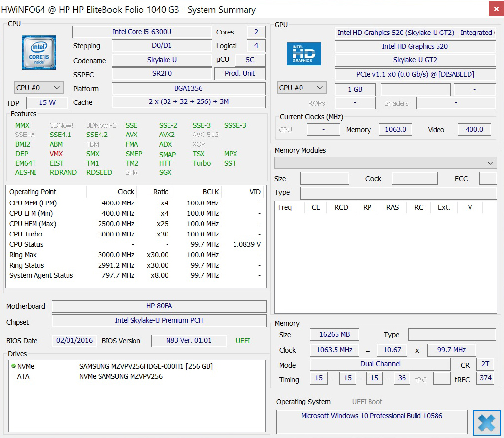Click the Video clock 400.0 field

point(474,130)
